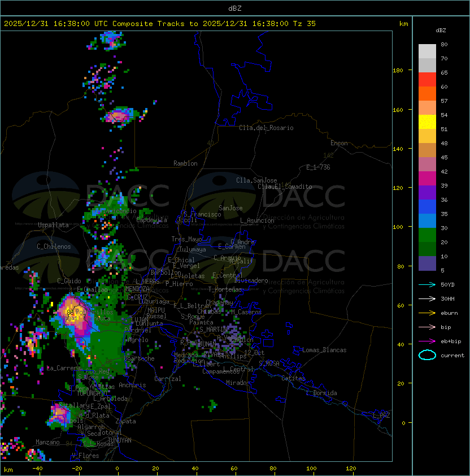The image size is (470, 476).
Task: Click the 'L_PAZ' place label
Action: 381,416
